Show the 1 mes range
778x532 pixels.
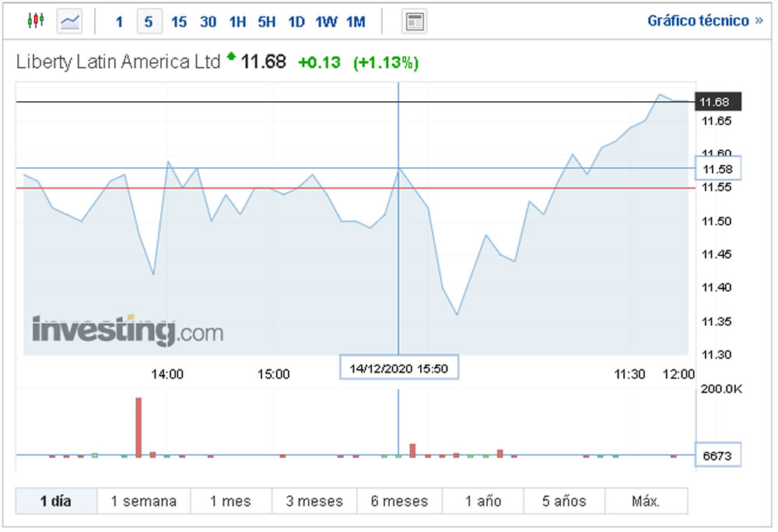231,501
